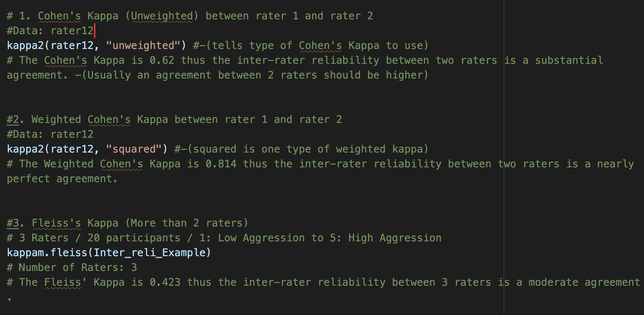Click the "squared" string argument

[134, 149]
